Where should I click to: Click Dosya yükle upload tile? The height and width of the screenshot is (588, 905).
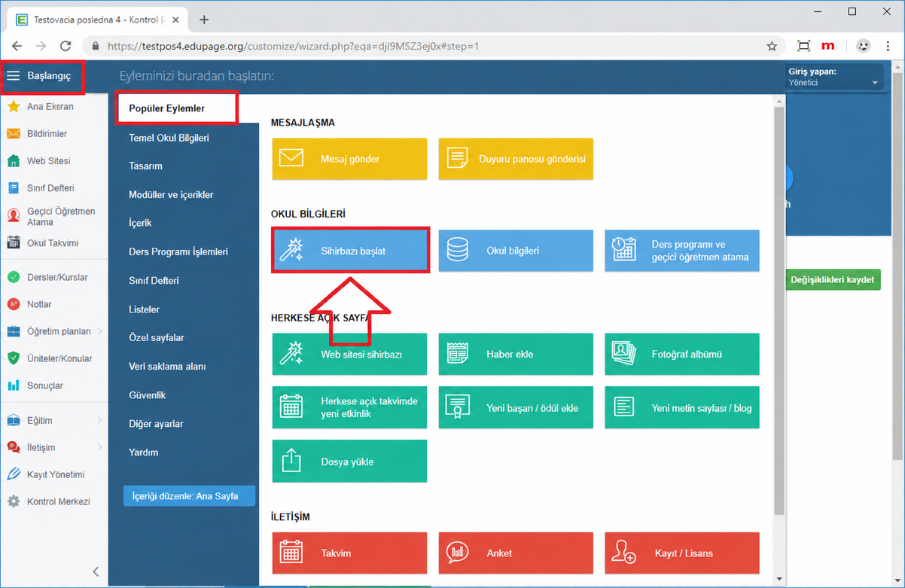(349, 462)
